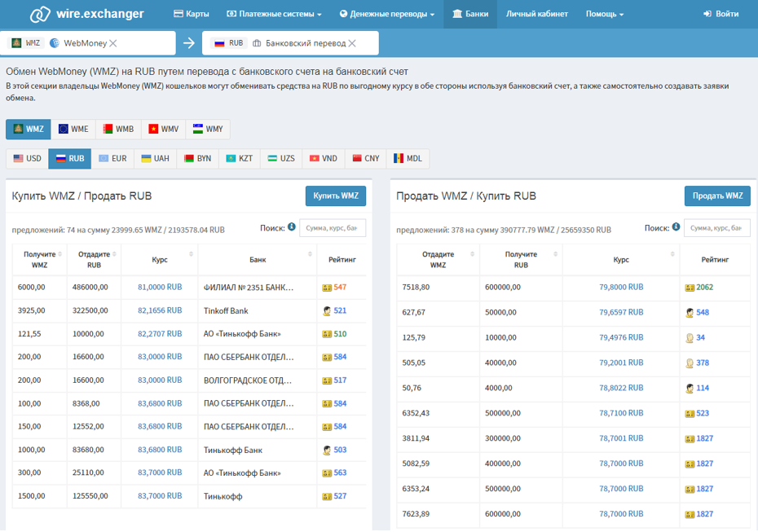The width and height of the screenshot is (758, 532).
Task: Click the info icon near sell-side search
Action: point(676,226)
